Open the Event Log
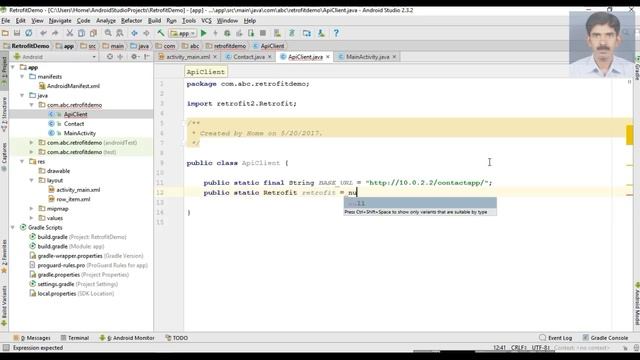Viewport: 640px width, 360px height. coord(556,338)
